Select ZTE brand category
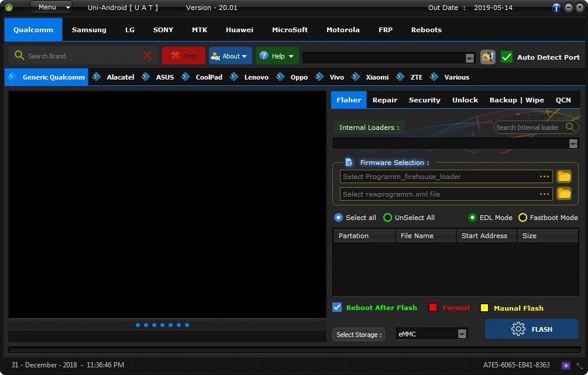Viewport: 588px width, 375px height. (409, 77)
